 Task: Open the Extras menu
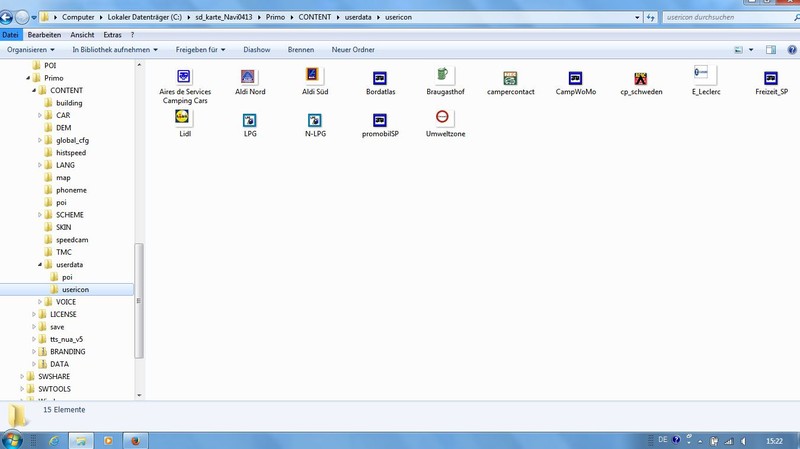coord(112,35)
